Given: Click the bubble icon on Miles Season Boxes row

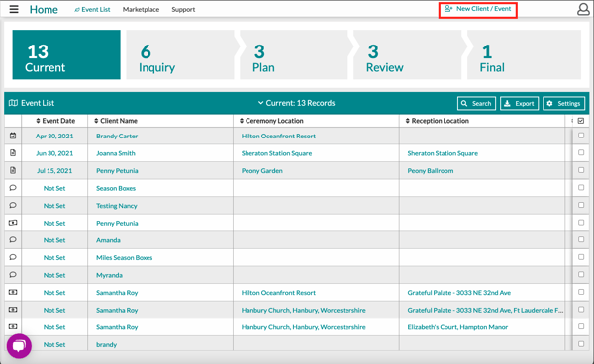Looking at the screenshot, I should point(13,257).
